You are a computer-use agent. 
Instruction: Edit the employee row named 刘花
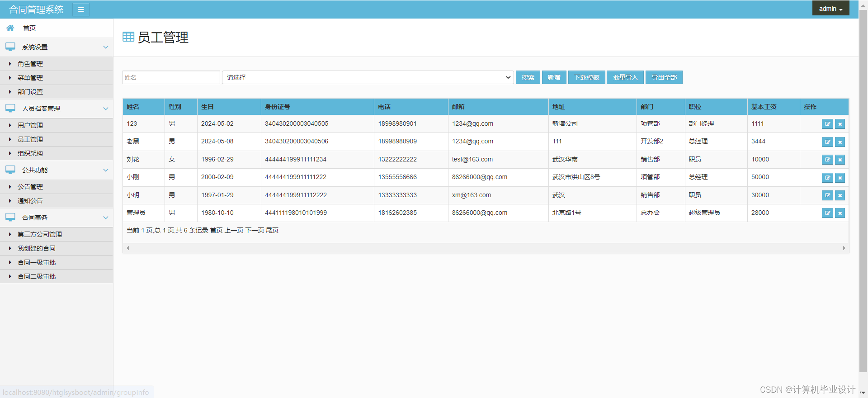[827, 160]
